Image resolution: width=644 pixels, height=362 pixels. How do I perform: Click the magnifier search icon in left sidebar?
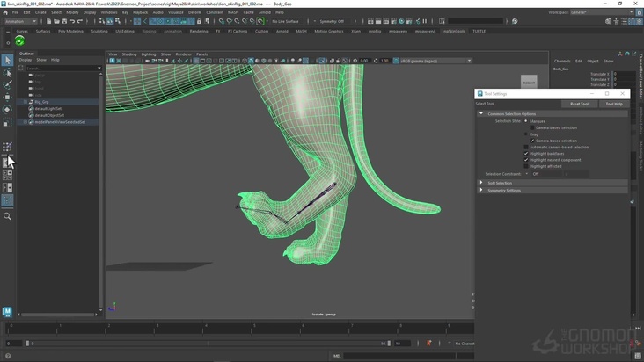click(7, 216)
